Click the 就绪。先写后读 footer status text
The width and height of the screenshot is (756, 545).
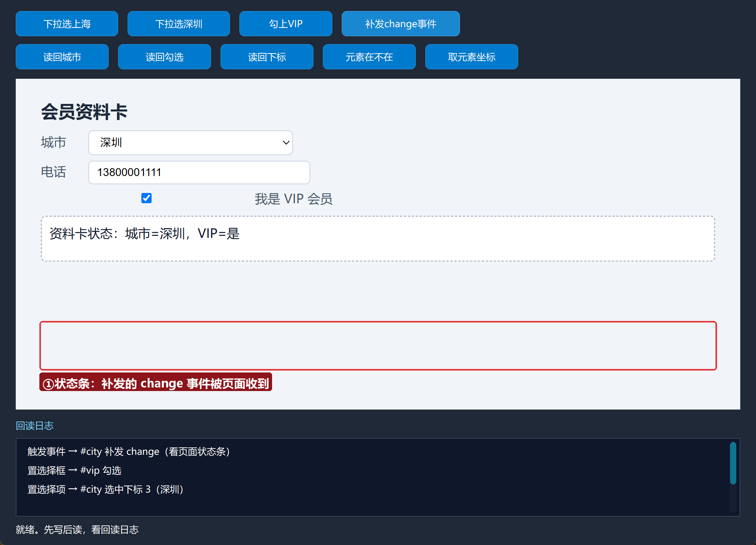point(77,530)
